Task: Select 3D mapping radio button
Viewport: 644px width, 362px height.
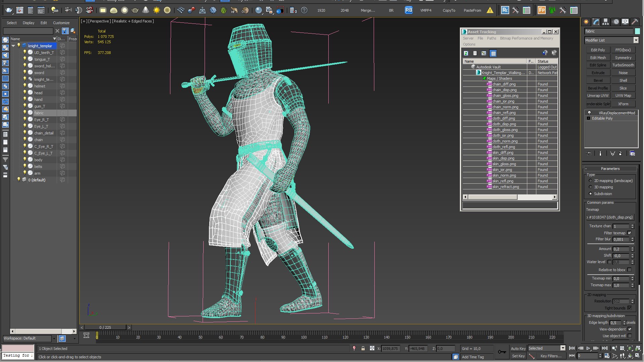Action: 590,187
